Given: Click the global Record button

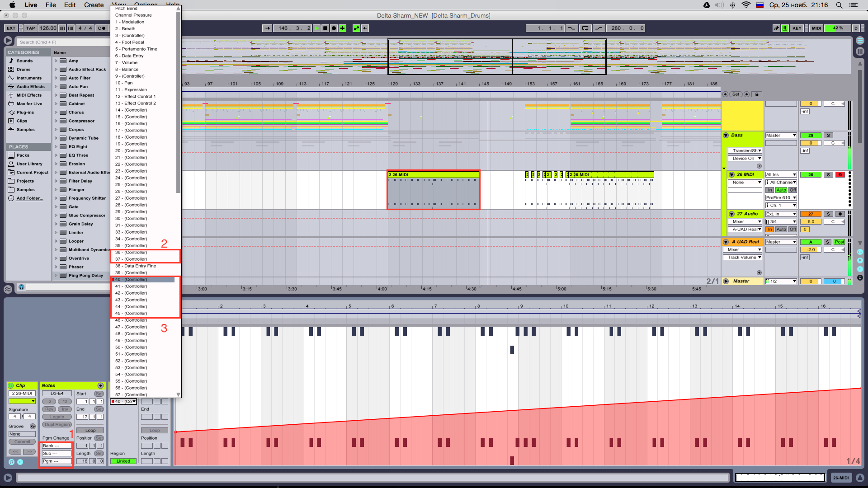Looking at the screenshot, I should click(334, 28).
